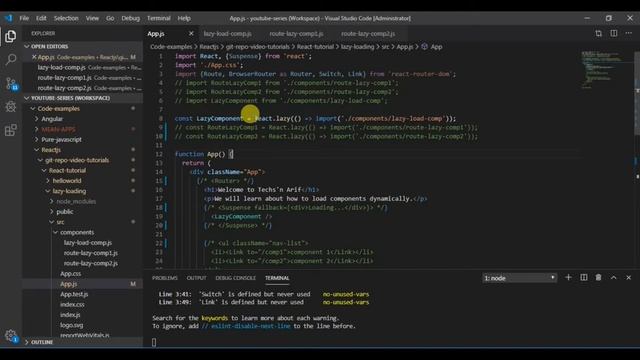The width and height of the screenshot is (640, 360).
Task: Switch to route-lazy-comp2.js editor tab
Action: [368, 33]
